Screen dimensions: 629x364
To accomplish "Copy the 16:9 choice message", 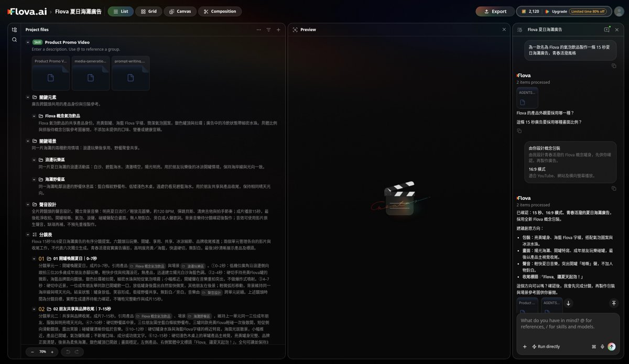I will coord(614,188).
